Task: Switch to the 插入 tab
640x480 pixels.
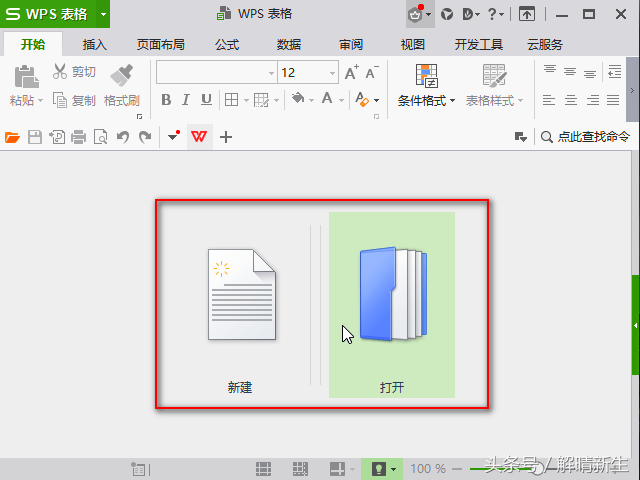Action: [x=95, y=44]
